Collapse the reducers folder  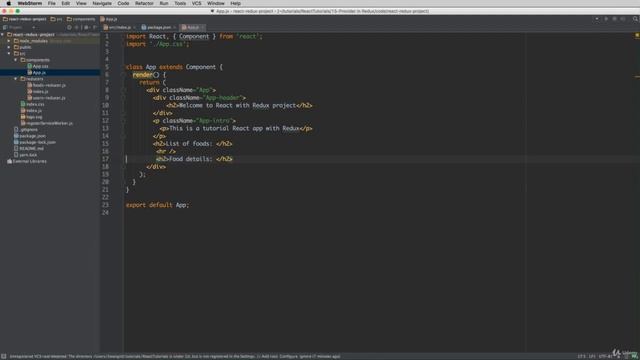point(16,79)
